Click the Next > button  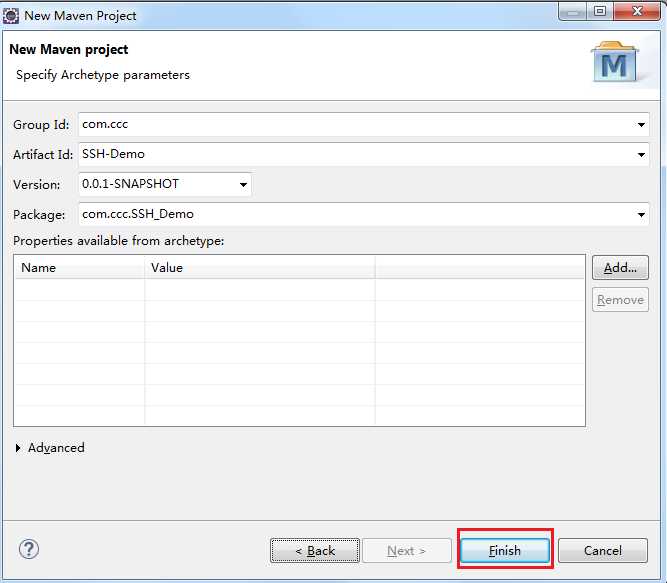(x=407, y=551)
